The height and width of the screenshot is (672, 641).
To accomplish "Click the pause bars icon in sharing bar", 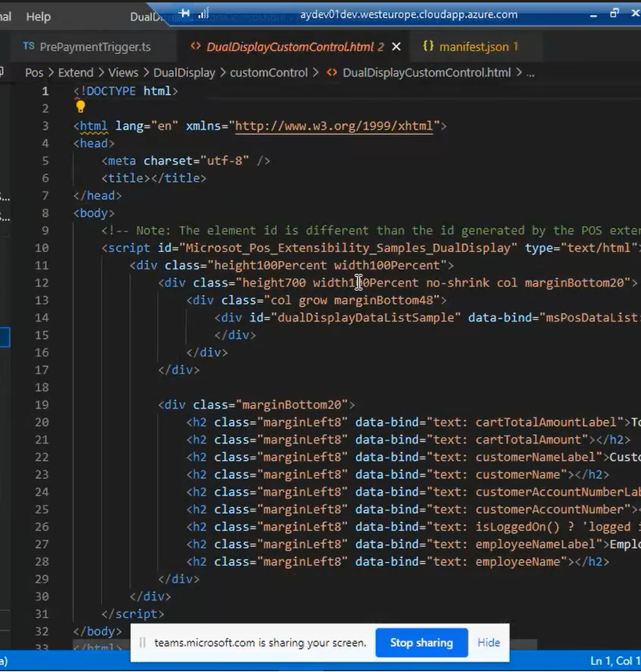I will click(x=143, y=642).
